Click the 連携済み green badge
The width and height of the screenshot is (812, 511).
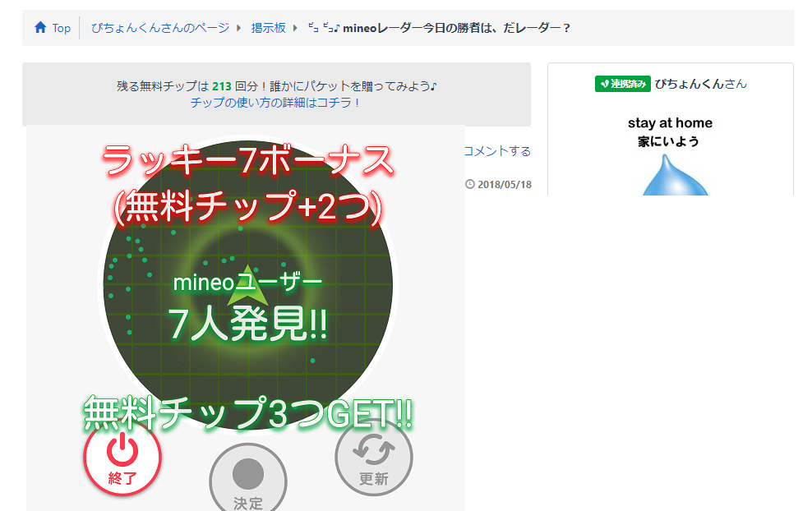[622, 84]
